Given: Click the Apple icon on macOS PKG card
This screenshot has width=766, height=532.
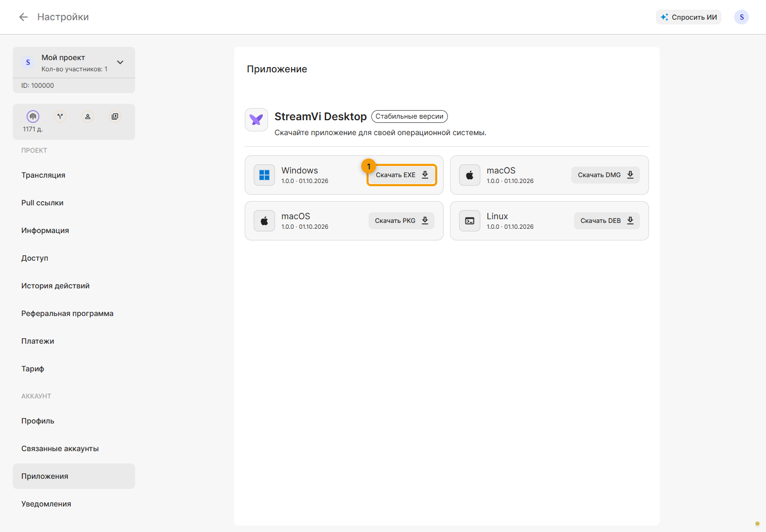Looking at the screenshot, I should [x=264, y=221].
